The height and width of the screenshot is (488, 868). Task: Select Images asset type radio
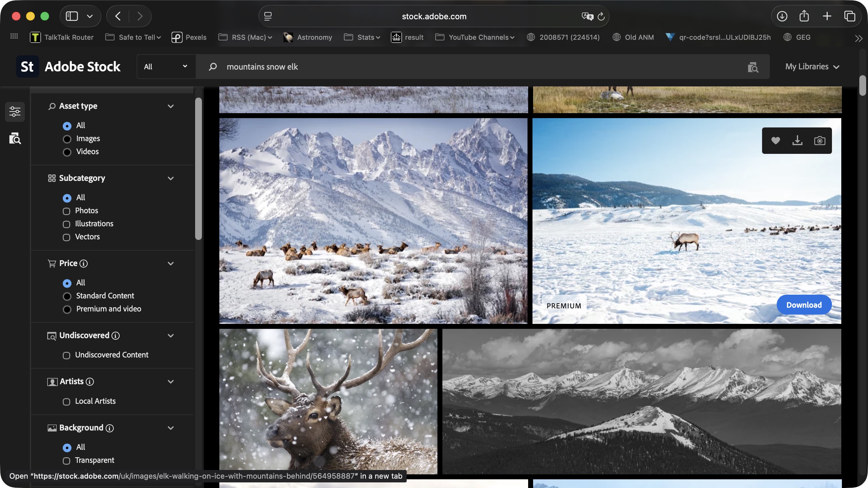(x=67, y=139)
